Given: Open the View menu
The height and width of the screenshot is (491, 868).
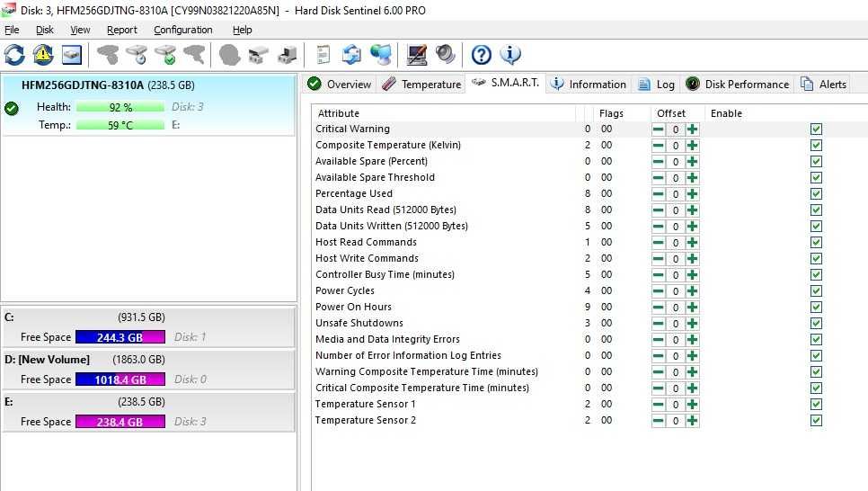Looking at the screenshot, I should click(x=80, y=30).
